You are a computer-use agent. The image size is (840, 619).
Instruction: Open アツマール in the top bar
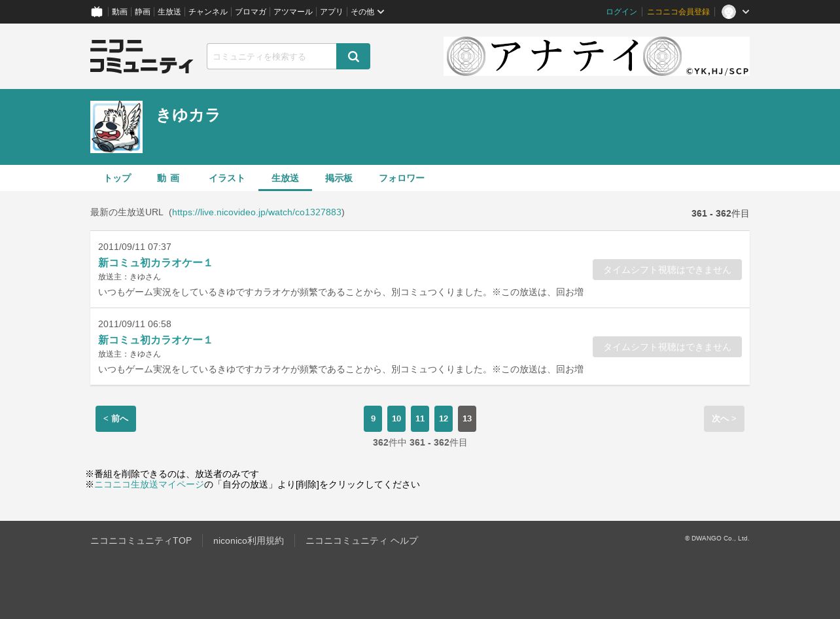(x=293, y=12)
